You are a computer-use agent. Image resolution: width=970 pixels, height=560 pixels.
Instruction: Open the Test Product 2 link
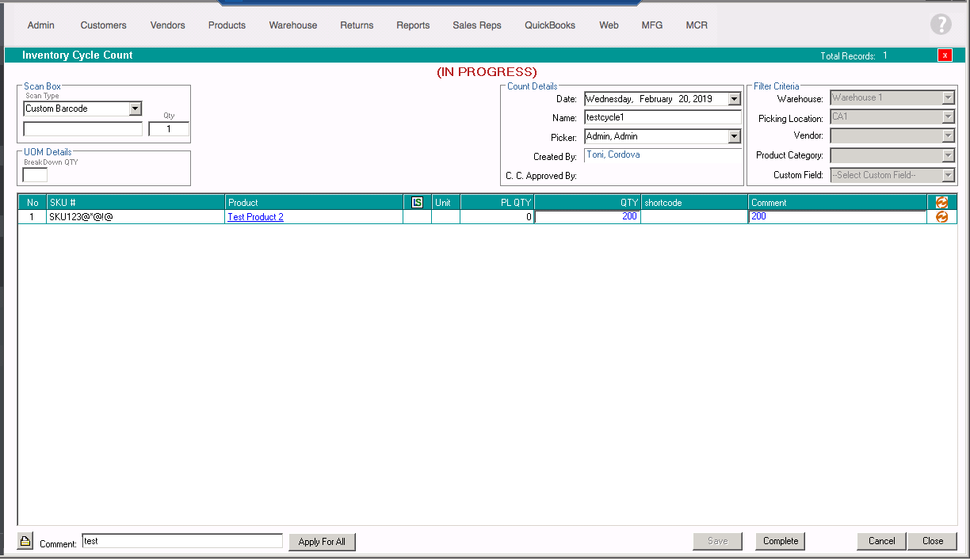click(x=255, y=217)
